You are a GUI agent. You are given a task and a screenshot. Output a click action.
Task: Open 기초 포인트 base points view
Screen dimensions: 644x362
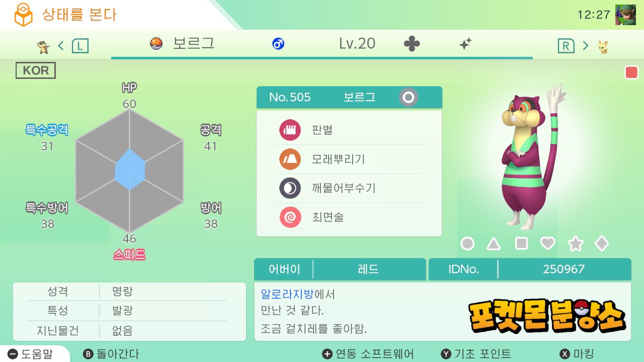[476, 354]
